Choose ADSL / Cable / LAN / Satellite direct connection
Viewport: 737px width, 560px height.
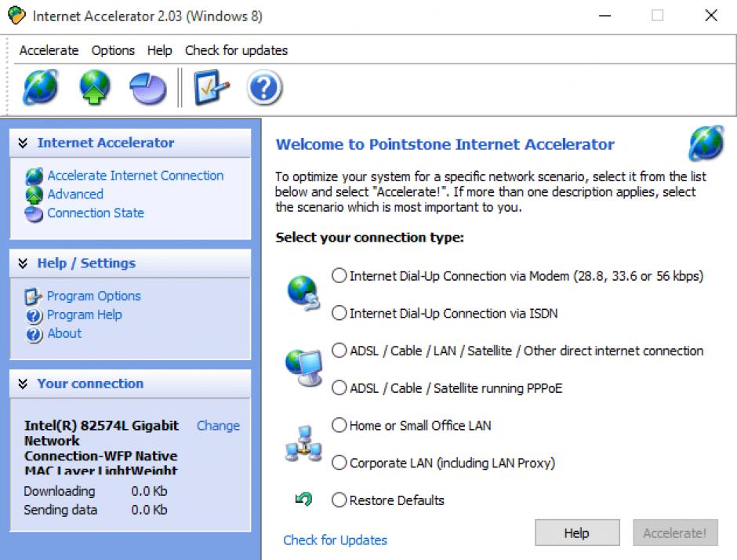517,351
